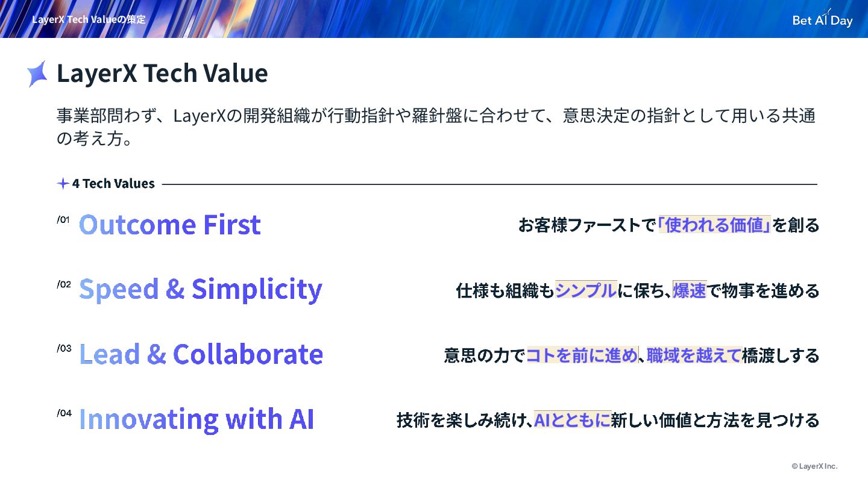The width and height of the screenshot is (868, 488).
Task: Click the highlighted シンプル word
Action: (586, 290)
